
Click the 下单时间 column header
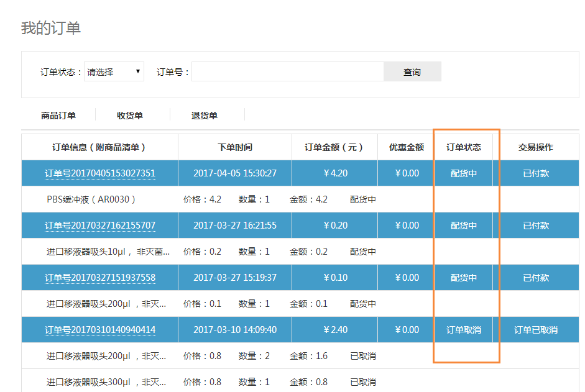tap(235, 147)
